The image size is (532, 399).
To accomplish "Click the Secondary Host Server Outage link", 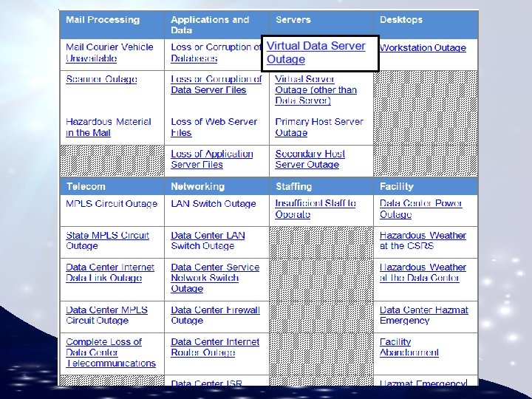I will tap(310, 159).
